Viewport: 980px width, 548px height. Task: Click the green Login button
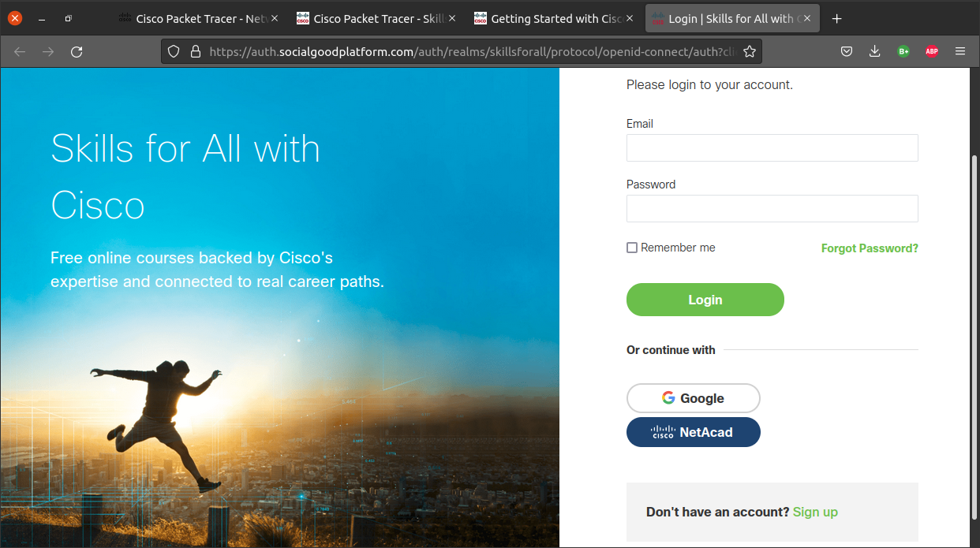[x=705, y=300]
